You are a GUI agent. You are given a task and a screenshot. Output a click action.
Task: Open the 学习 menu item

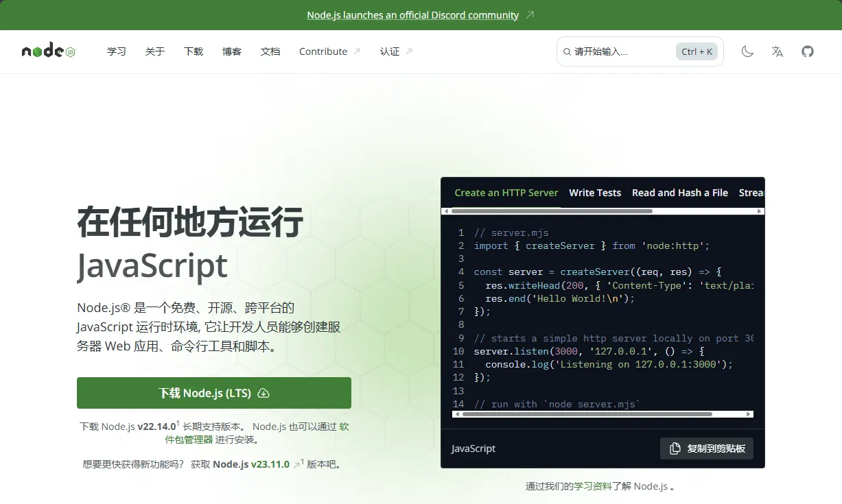point(117,51)
